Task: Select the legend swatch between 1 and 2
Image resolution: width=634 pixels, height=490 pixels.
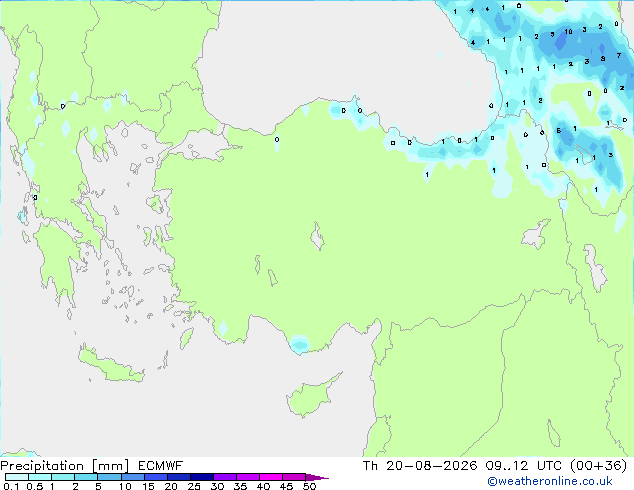Action: [x=63, y=477]
